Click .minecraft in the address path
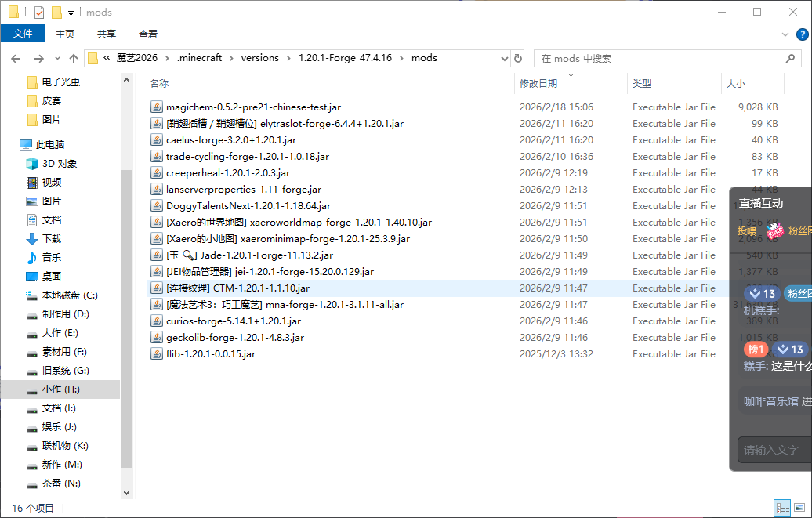This screenshot has height=518, width=812. click(199, 58)
